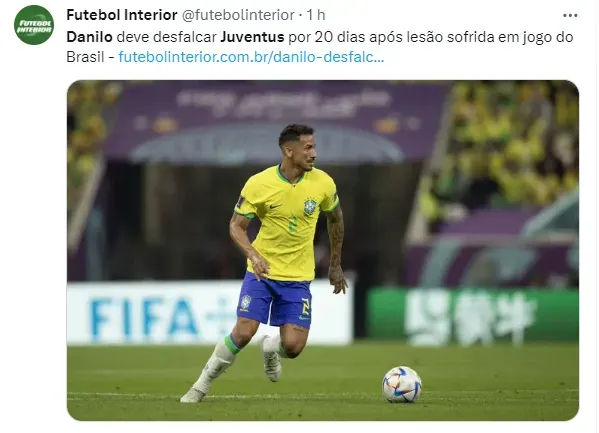
Task: Follow the futebolinterior.com.br article link
Action: click(251, 57)
